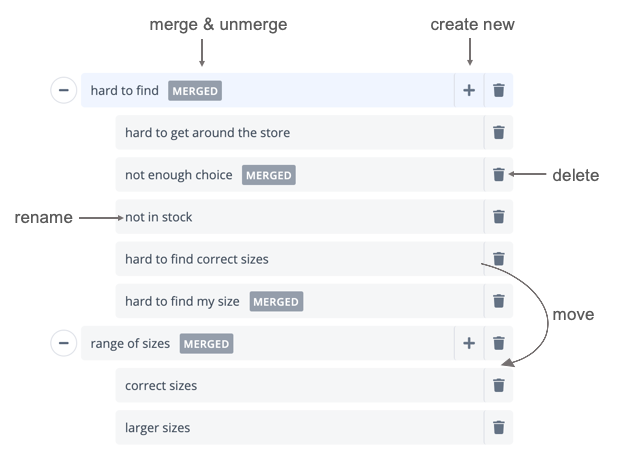Unmerge via 'hard to find' MERGED badge

tap(195, 91)
